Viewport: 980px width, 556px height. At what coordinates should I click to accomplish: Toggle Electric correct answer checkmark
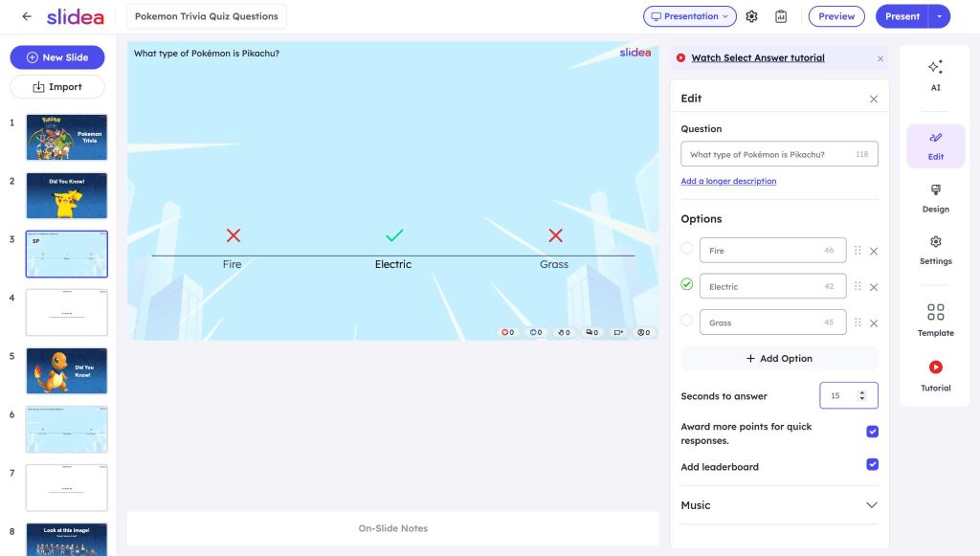[x=686, y=284]
